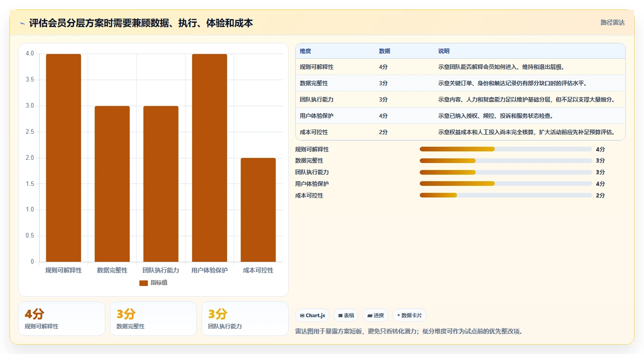Click description starting 示意团队能否解释
644x354 pixels.
click(x=501, y=67)
